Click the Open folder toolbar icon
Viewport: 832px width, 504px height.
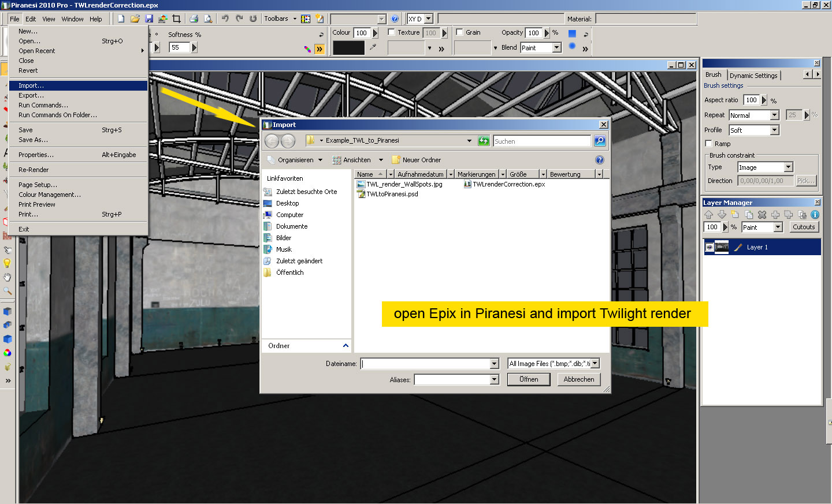(135, 18)
